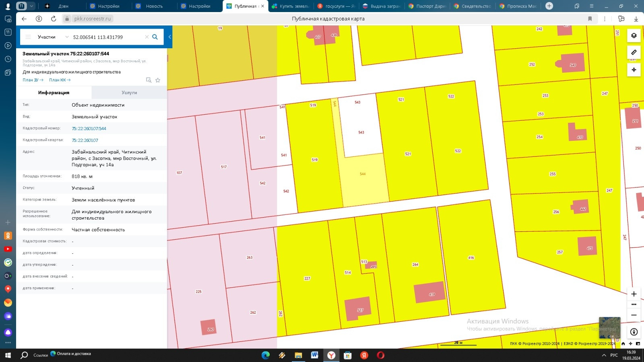This screenshot has width=644, height=362.
Task: Open the План ЗУ link
Action: click(x=33, y=80)
